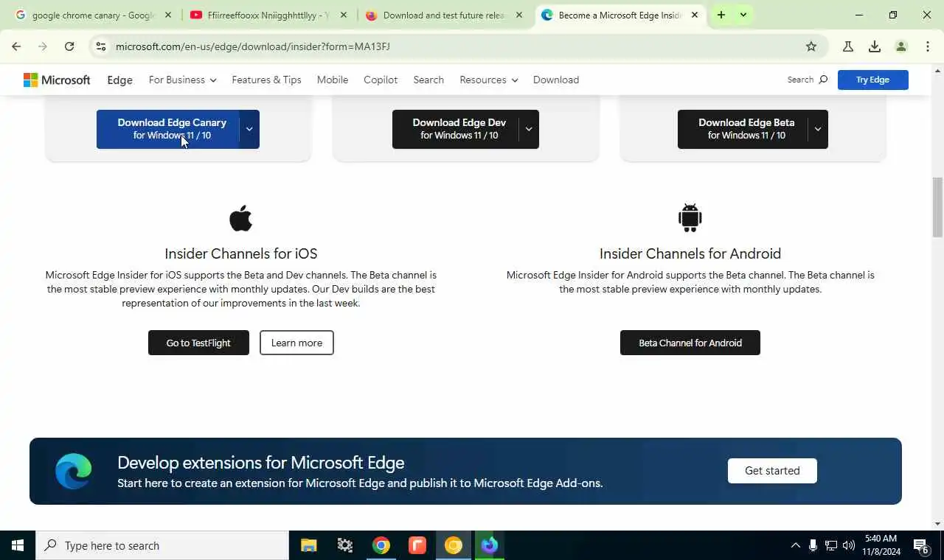The width and height of the screenshot is (944, 560).
Task: Click Download Edge Canary button
Action: 168,129
